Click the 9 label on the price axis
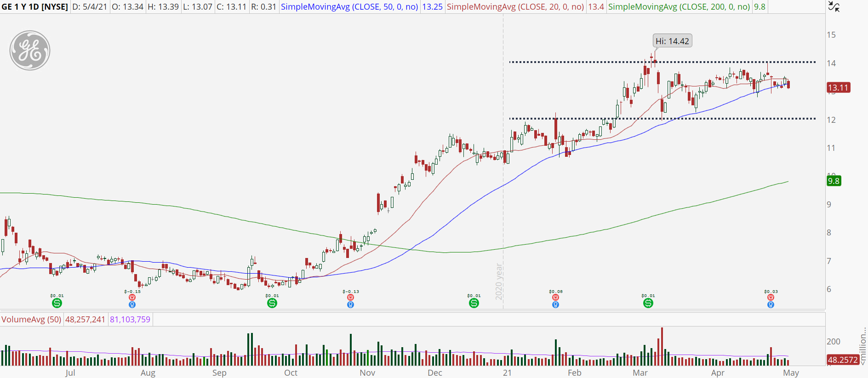 pos(829,205)
